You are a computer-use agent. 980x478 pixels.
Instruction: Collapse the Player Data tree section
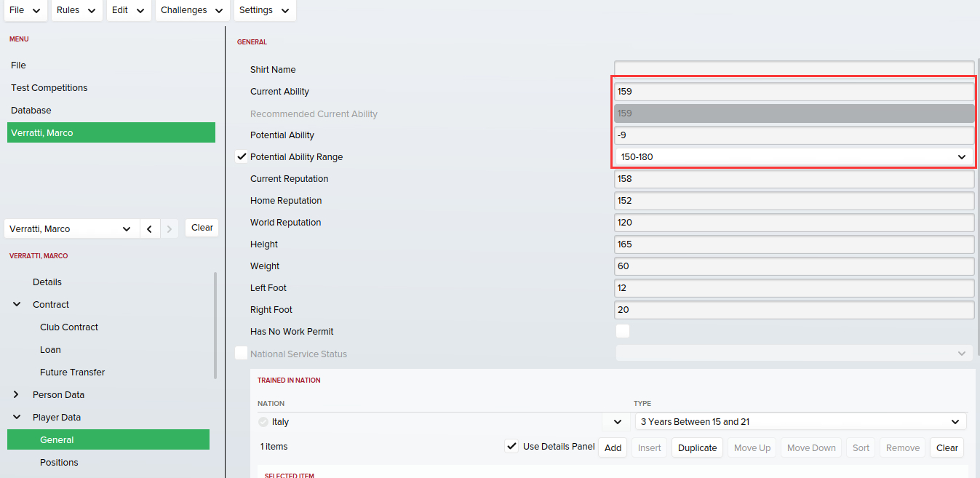17,417
